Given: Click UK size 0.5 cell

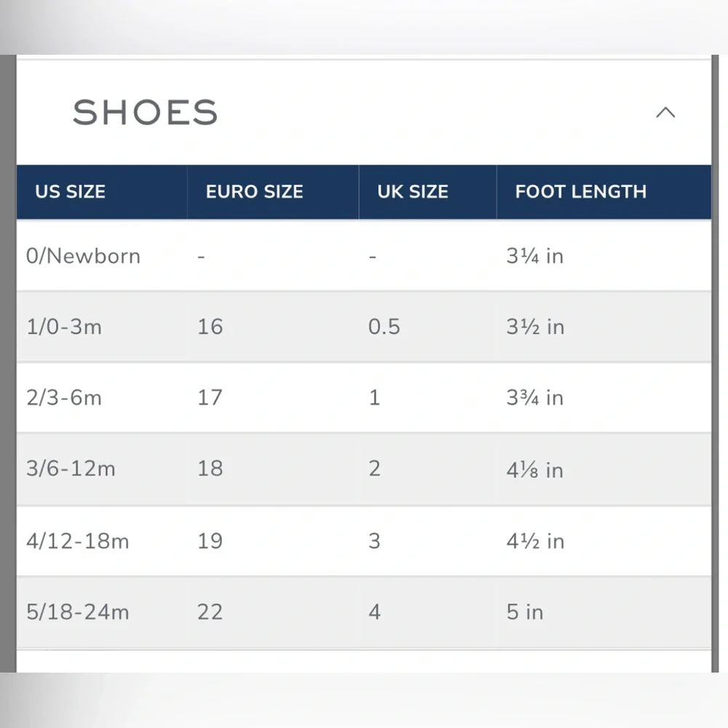Looking at the screenshot, I should coord(384,327).
